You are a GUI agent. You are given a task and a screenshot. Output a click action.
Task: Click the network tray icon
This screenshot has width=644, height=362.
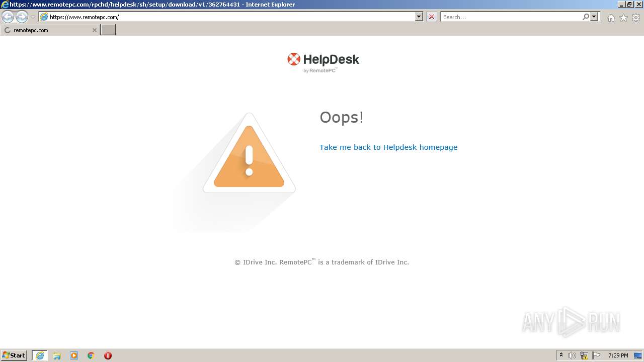click(584, 355)
